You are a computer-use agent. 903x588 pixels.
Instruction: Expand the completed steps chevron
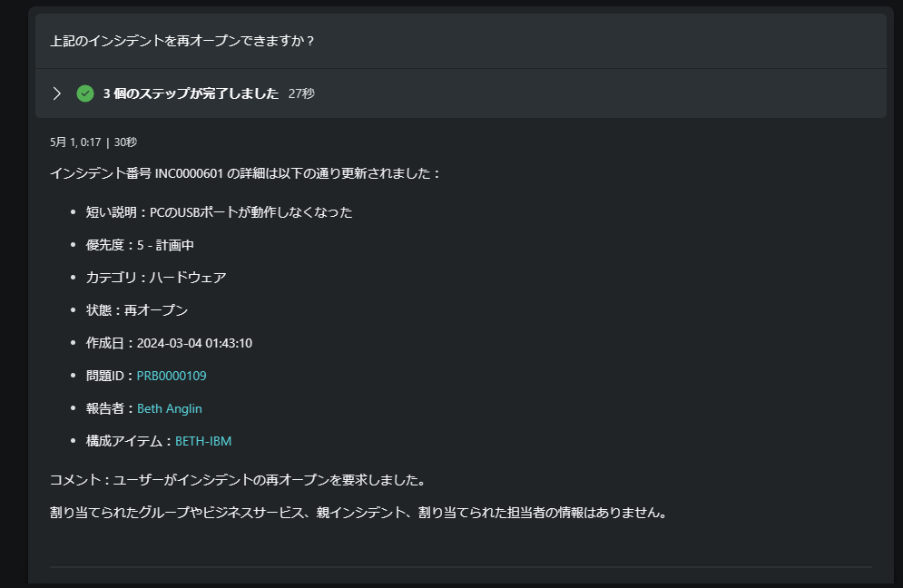tap(56, 93)
